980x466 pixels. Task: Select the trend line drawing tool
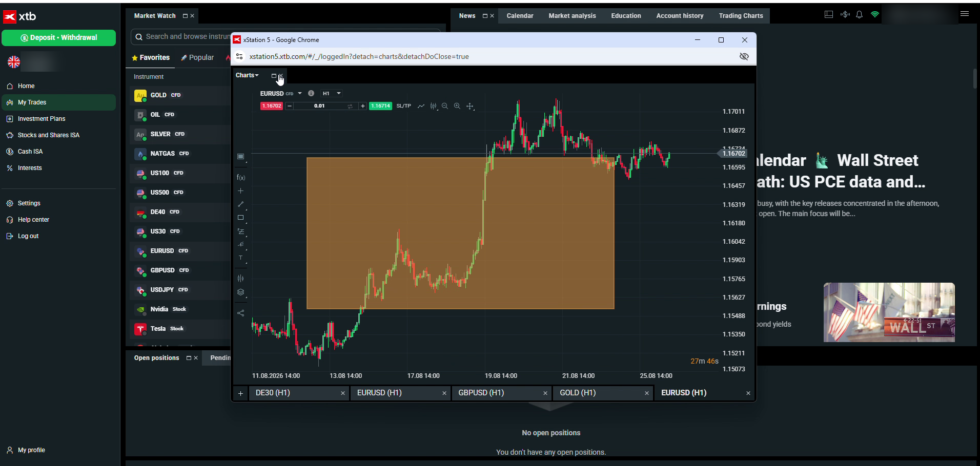pyautogui.click(x=240, y=204)
